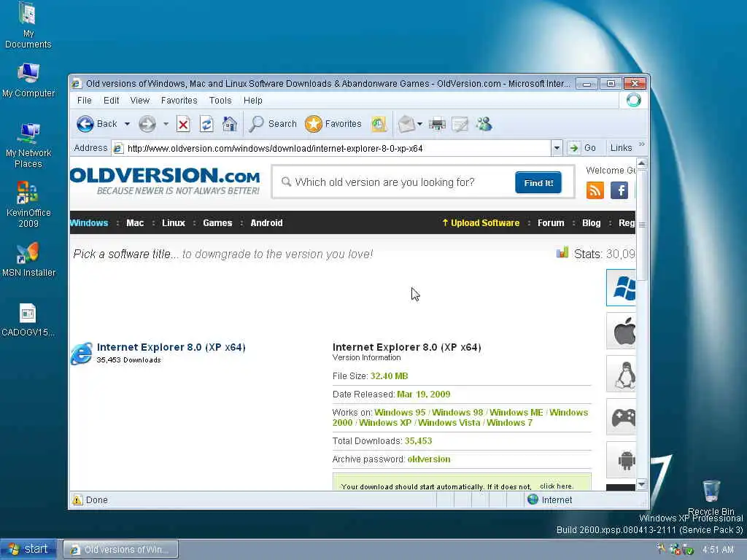The height and width of the screenshot is (560, 747).
Task: Expand the address bar dropdown
Action: [x=557, y=148]
